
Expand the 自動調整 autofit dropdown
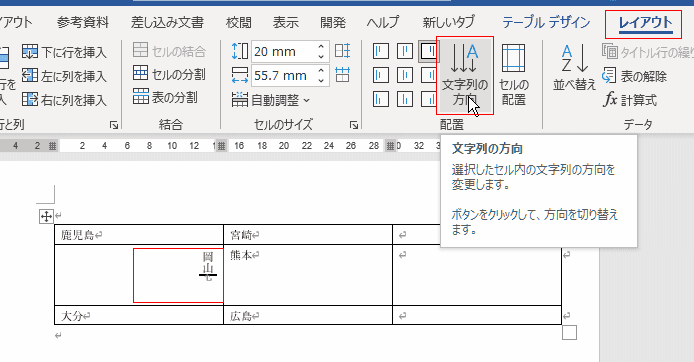(x=270, y=100)
